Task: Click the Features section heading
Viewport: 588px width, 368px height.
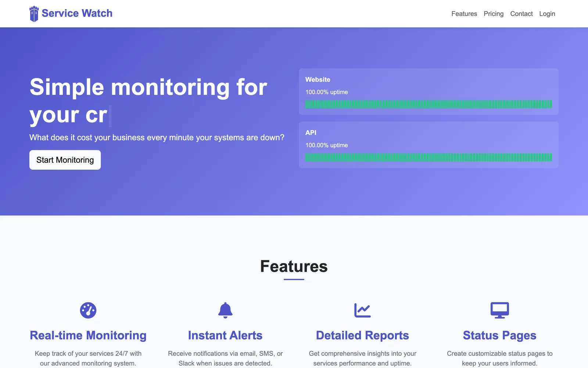Action: click(294, 266)
